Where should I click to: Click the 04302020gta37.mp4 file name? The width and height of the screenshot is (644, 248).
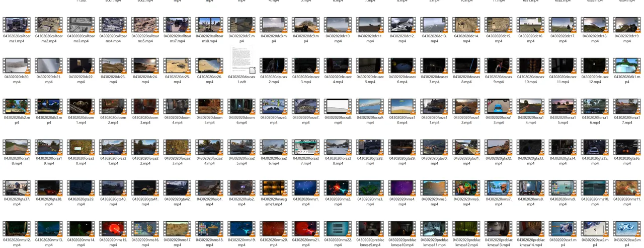click(x=17, y=202)
